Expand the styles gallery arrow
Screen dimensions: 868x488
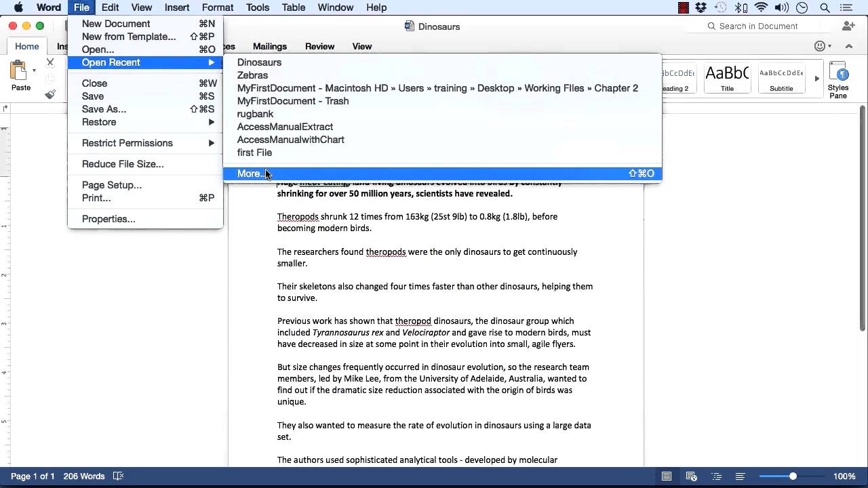(816, 79)
